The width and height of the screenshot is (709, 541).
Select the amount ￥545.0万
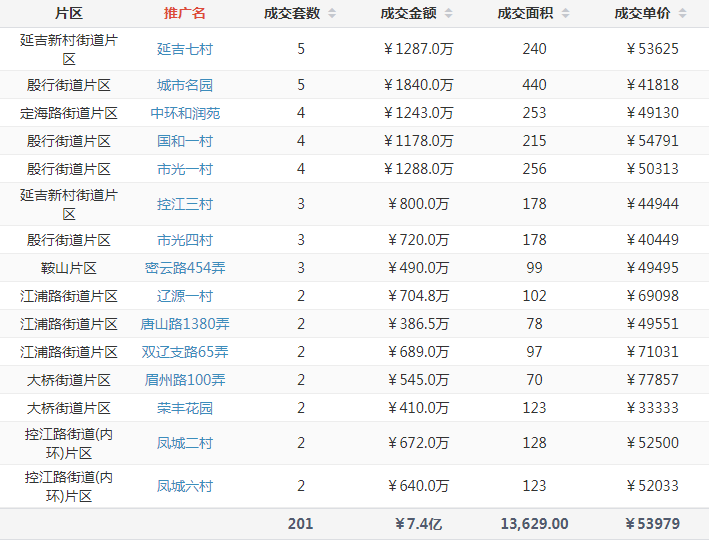pos(418,380)
